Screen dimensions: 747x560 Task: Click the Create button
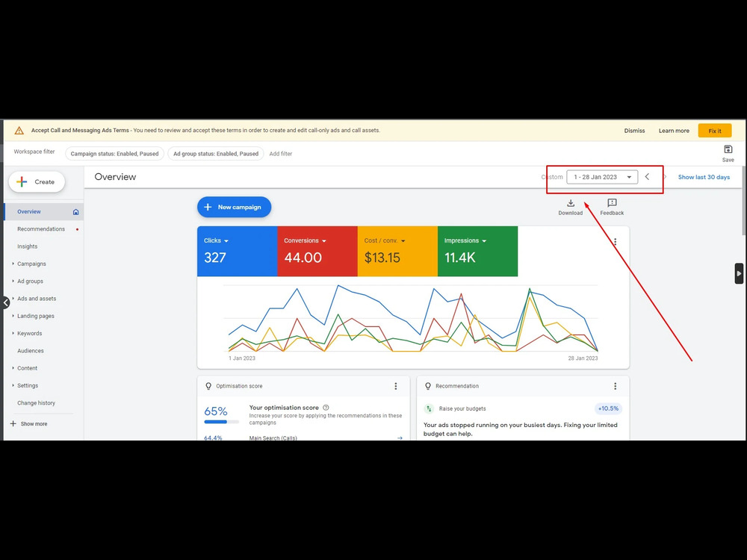(37, 182)
